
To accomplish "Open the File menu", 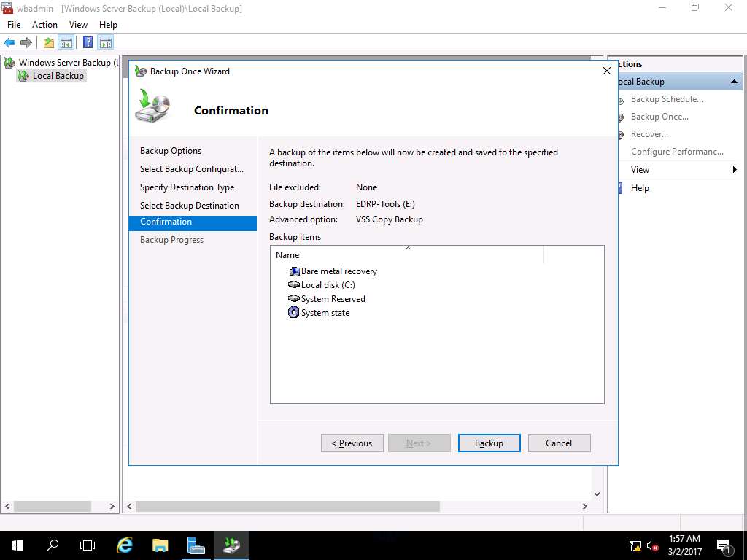I will (14, 25).
